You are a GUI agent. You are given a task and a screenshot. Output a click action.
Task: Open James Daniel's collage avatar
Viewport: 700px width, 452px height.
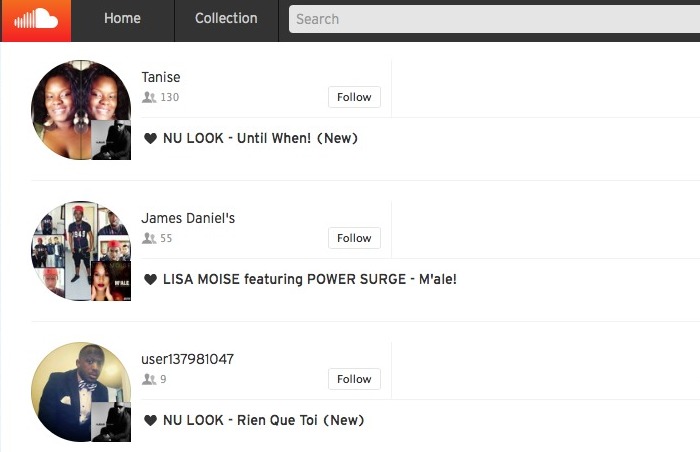[x=81, y=251]
